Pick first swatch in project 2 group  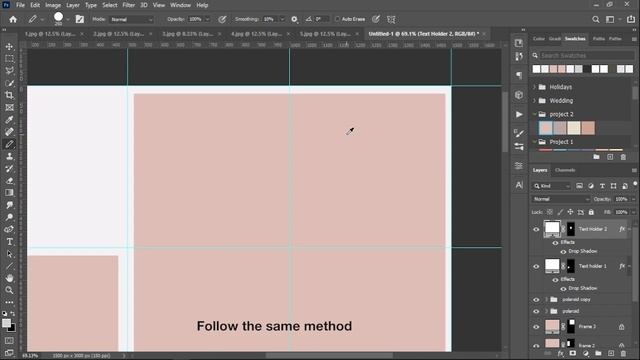coord(546,128)
